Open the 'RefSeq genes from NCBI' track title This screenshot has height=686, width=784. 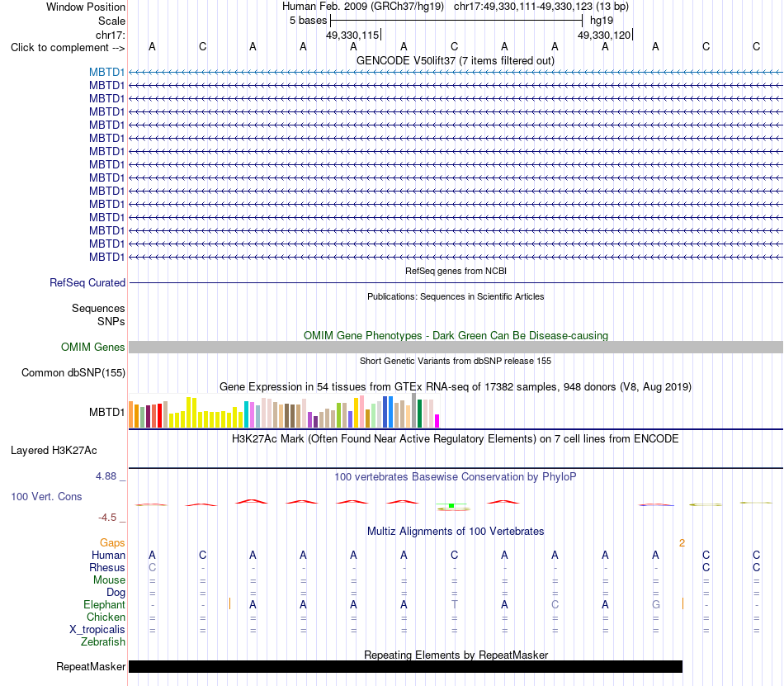tap(456, 271)
